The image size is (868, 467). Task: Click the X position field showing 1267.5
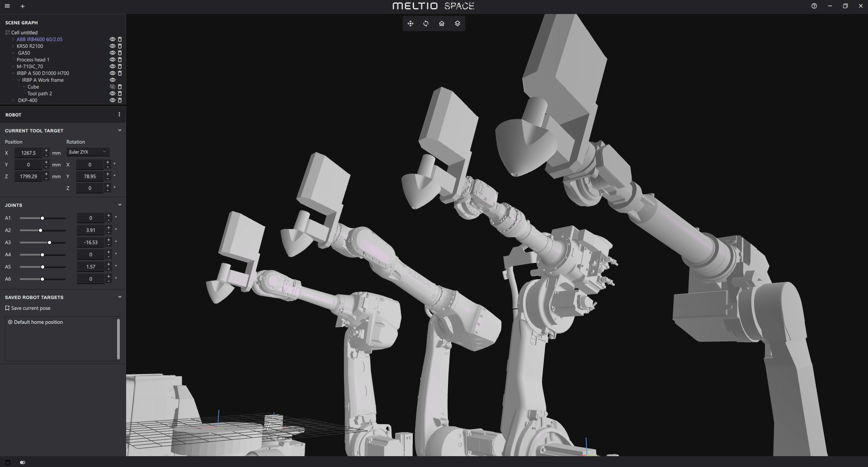click(28, 153)
